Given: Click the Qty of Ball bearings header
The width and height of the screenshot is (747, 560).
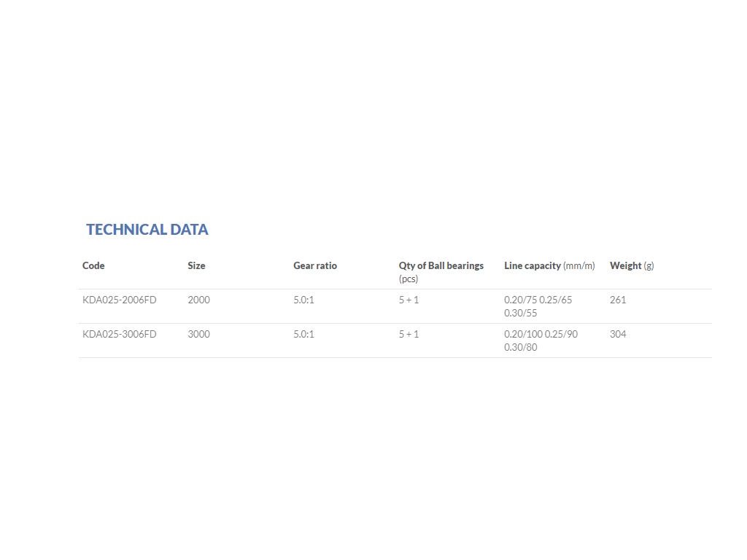Looking at the screenshot, I should coord(441,265).
